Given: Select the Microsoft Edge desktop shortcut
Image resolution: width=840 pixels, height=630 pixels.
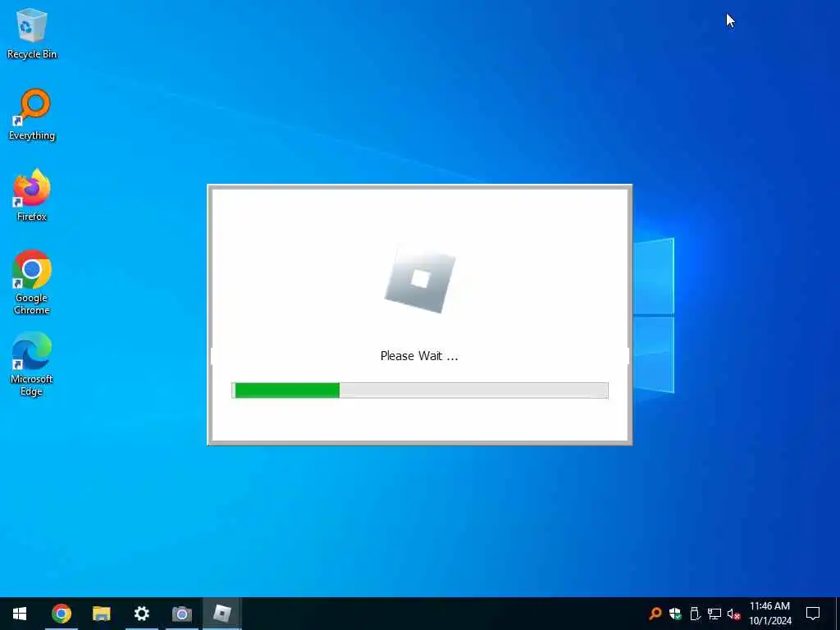Looking at the screenshot, I should click(32, 364).
